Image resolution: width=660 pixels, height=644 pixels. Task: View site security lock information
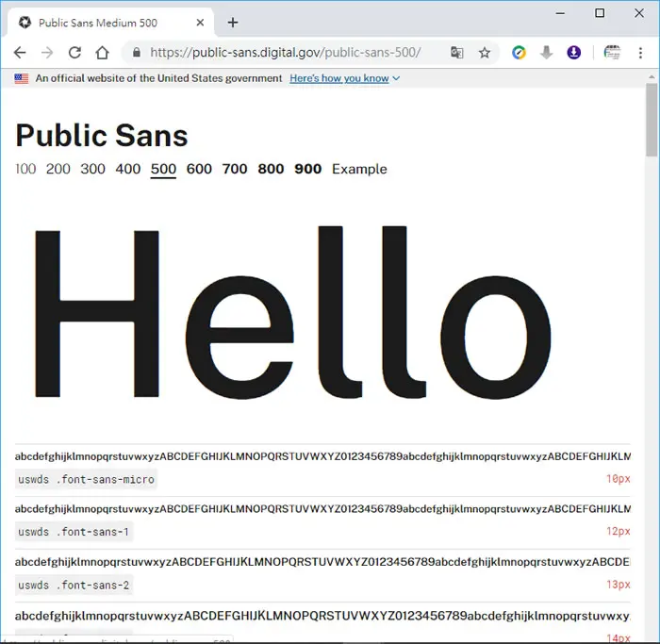pos(137,53)
